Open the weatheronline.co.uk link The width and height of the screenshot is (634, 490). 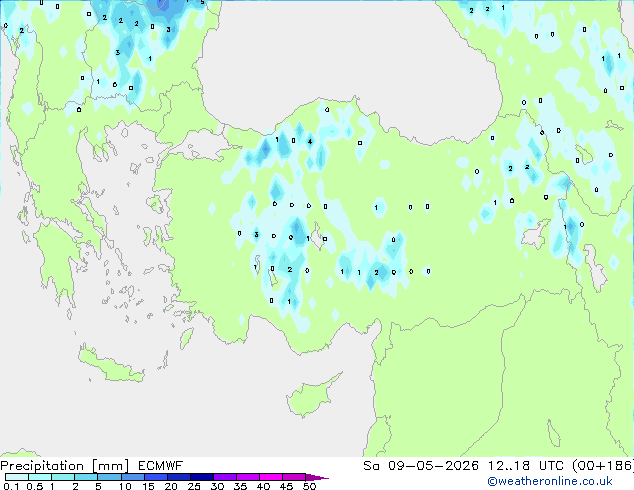click(550, 481)
